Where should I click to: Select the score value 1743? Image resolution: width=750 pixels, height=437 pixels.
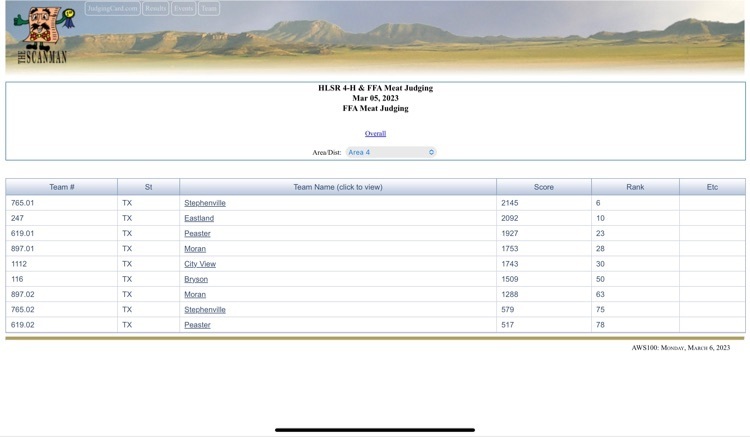[x=510, y=264]
